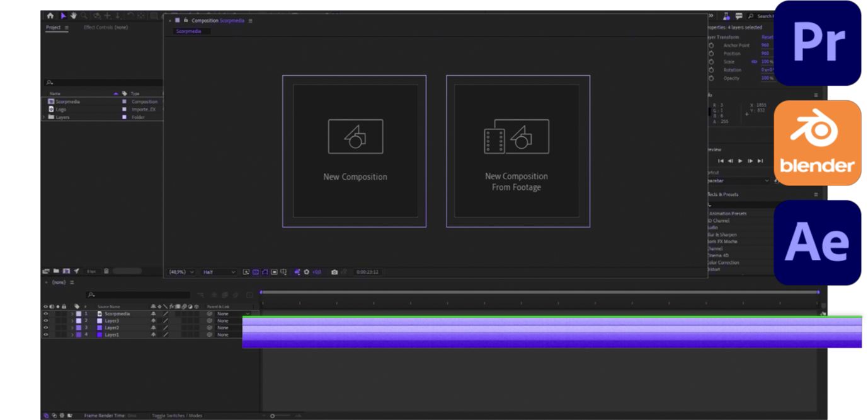Expand properties of Layer3 in timeline

point(72,320)
